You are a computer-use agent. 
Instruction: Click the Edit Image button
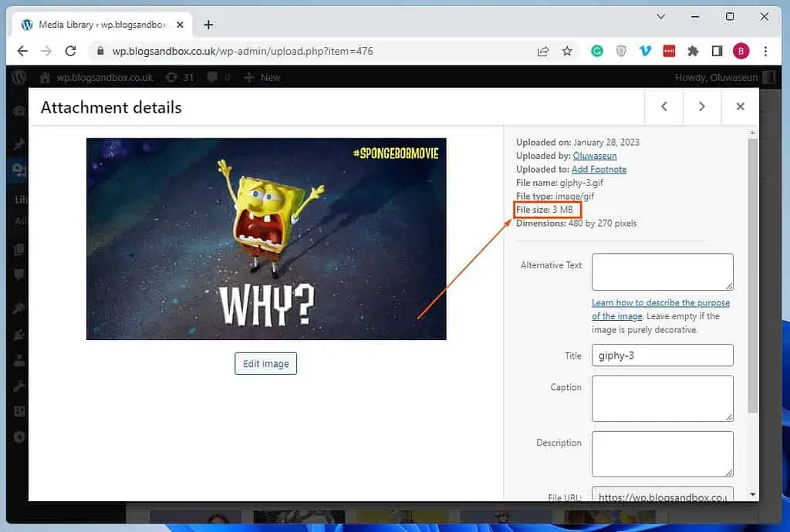[x=265, y=363]
